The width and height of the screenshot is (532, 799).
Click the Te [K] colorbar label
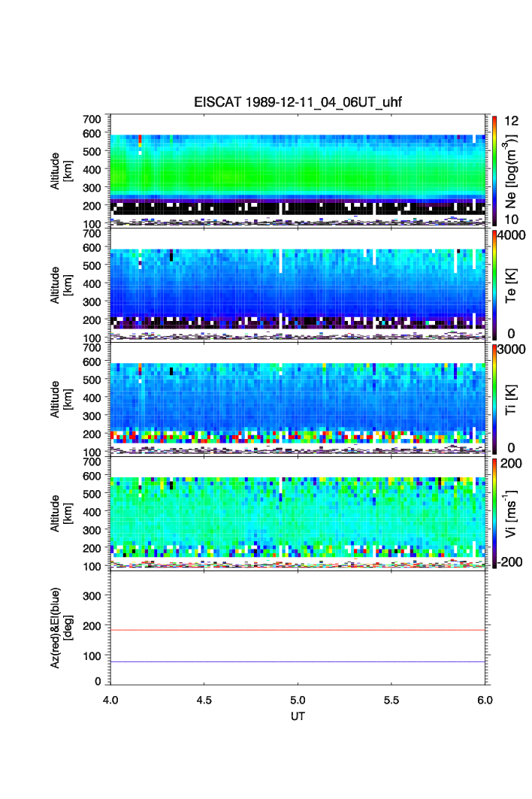pos(515,284)
